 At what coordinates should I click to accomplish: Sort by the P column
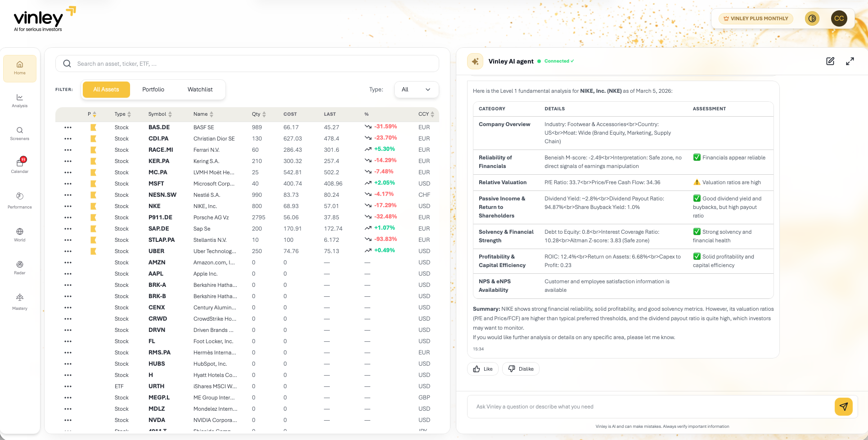pos(92,114)
